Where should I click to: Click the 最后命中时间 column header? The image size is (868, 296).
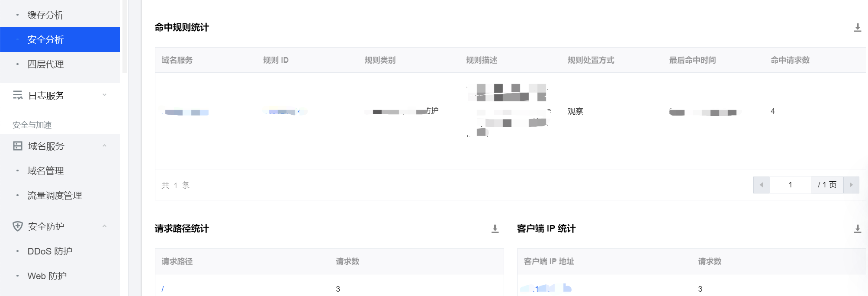[x=692, y=60]
